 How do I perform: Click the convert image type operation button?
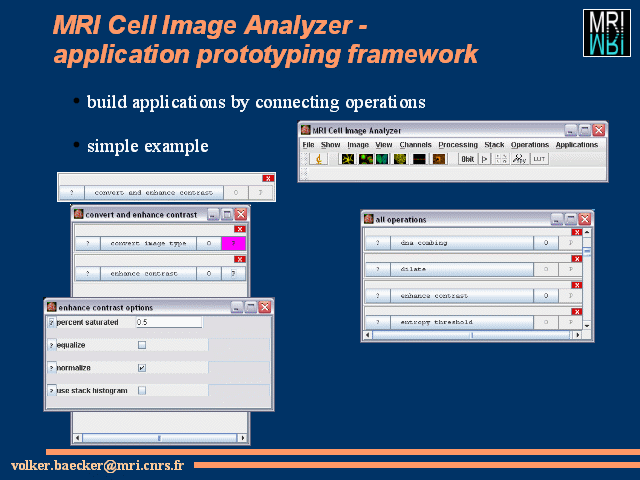pos(148,243)
